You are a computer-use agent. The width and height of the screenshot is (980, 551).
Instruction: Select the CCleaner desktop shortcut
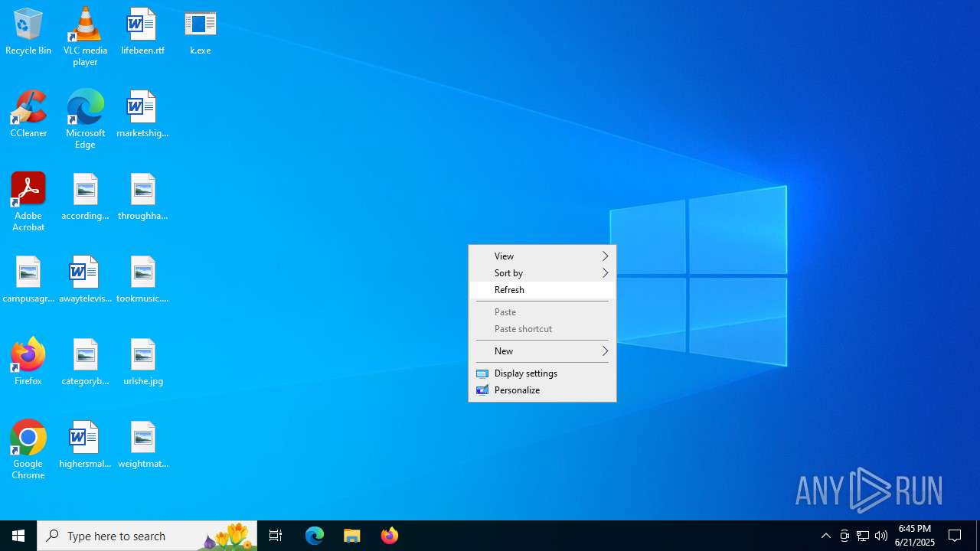(x=28, y=115)
